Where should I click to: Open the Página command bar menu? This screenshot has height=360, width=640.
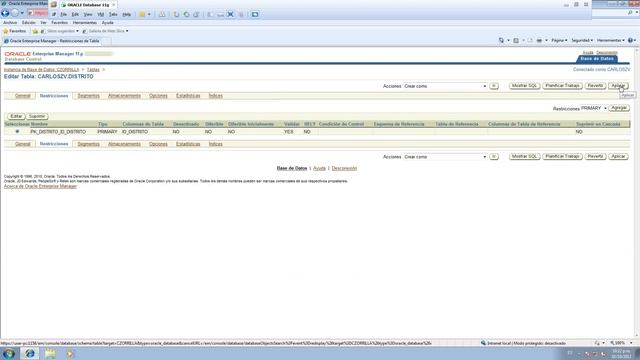point(559,40)
